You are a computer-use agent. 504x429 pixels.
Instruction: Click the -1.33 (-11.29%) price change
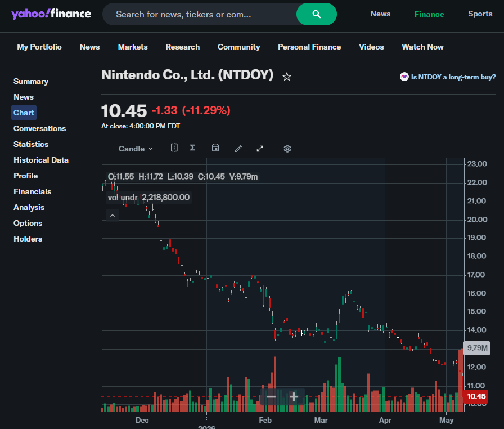pos(191,110)
